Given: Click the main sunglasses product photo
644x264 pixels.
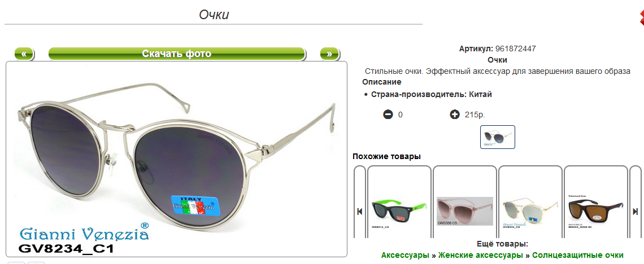Looking at the screenshot, I should pyautogui.click(x=177, y=159).
